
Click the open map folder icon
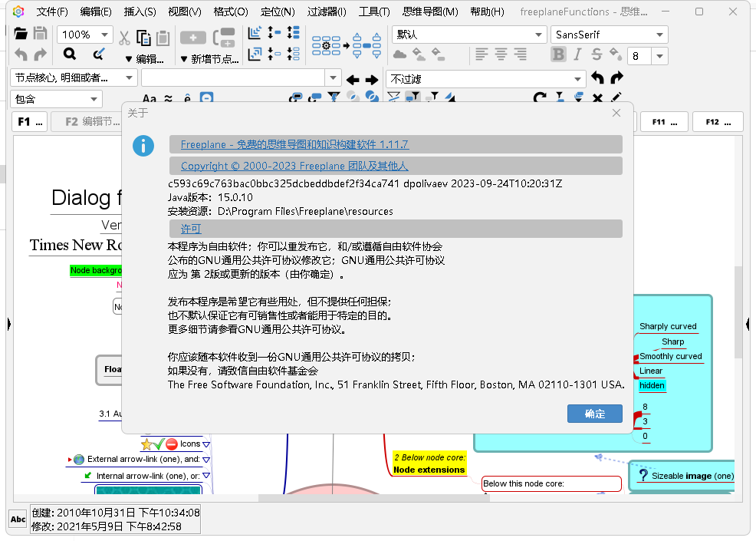21,35
